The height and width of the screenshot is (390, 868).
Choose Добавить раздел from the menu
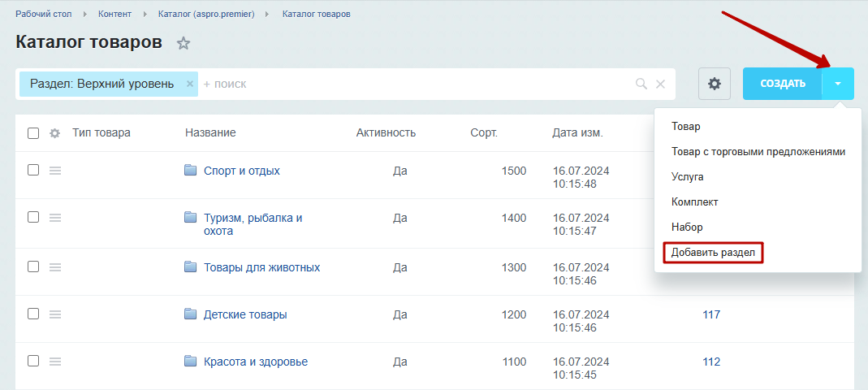tap(713, 253)
